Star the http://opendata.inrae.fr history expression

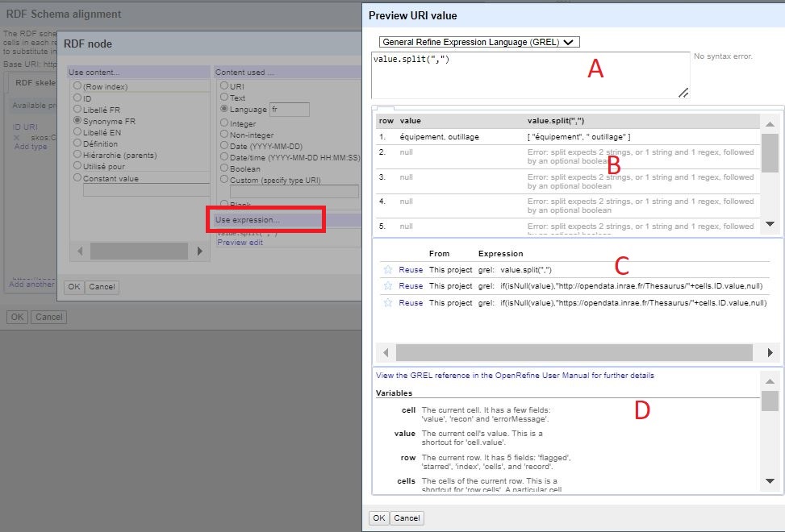point(387,286)
